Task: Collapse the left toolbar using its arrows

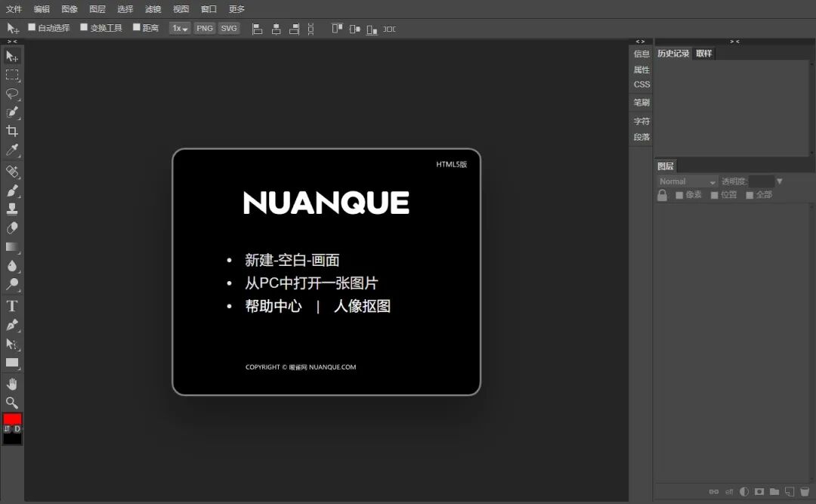Action: point(12,41)
